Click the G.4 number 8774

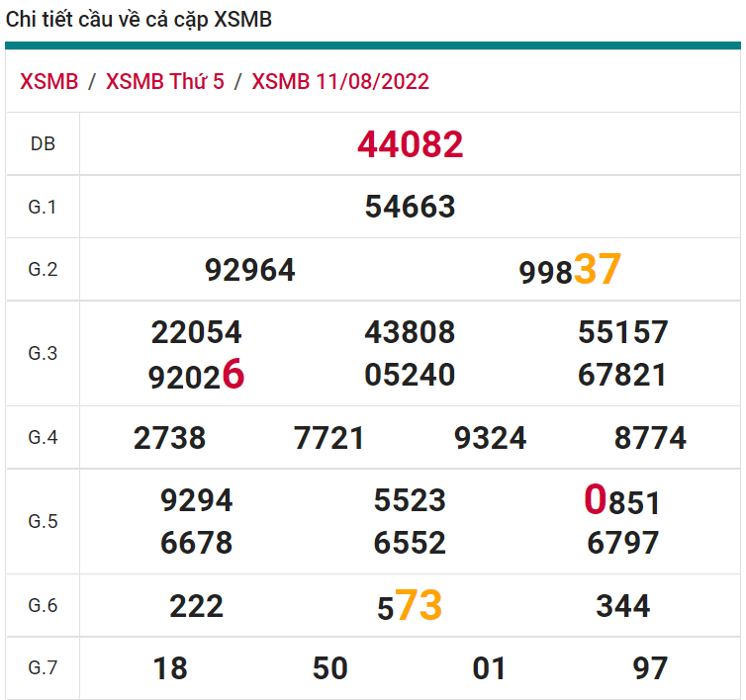[x=650, y=438]
